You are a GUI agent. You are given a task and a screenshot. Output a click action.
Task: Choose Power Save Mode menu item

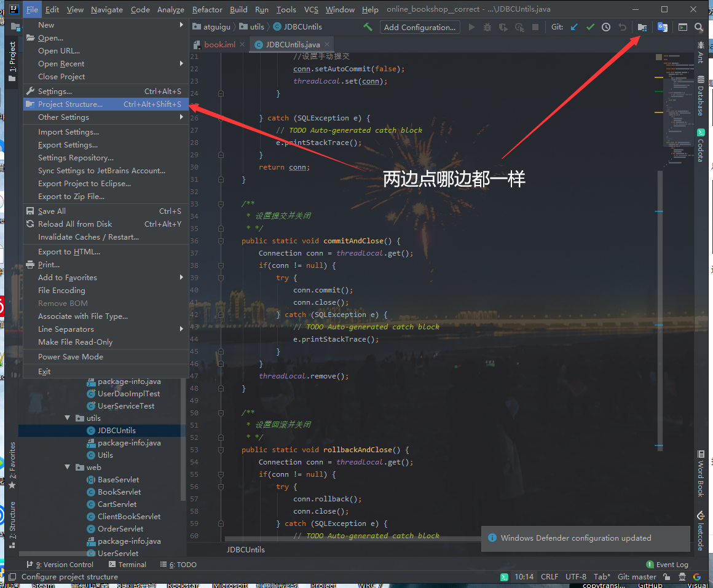click(x=106, y=357)
